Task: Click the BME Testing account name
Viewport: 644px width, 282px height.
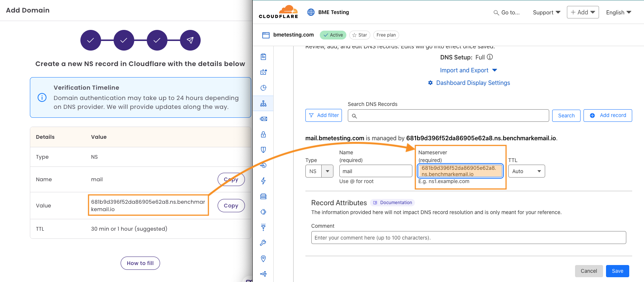Action: tap(333, 12)
